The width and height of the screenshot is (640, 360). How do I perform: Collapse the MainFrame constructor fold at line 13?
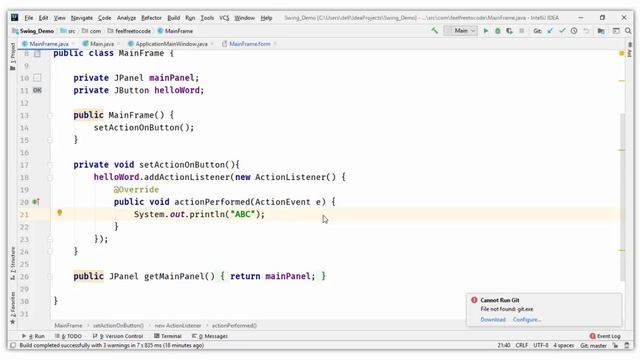pyautogui.click(x=50, y=116)
